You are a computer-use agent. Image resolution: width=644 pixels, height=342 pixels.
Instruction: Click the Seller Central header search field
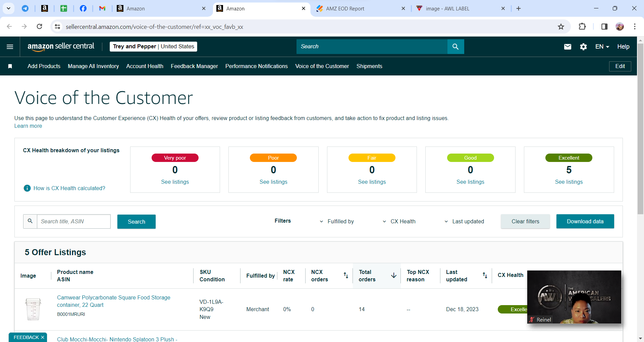372,47
